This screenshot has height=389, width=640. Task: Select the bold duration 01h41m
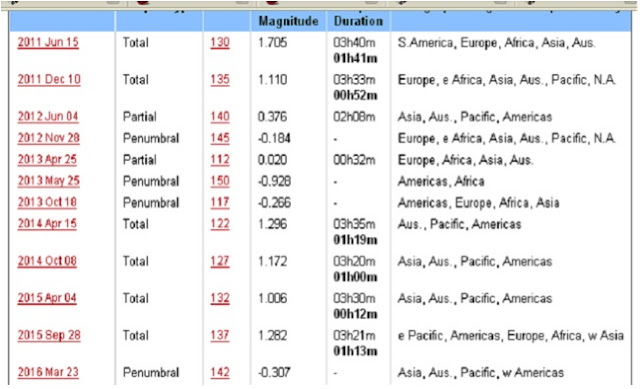pyautogui.click(x=355, y=58)
